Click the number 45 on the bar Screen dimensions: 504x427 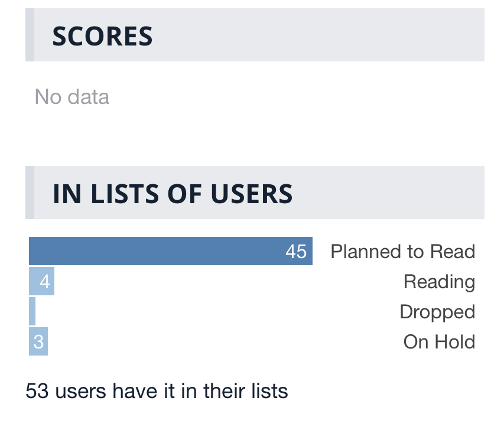296,252
